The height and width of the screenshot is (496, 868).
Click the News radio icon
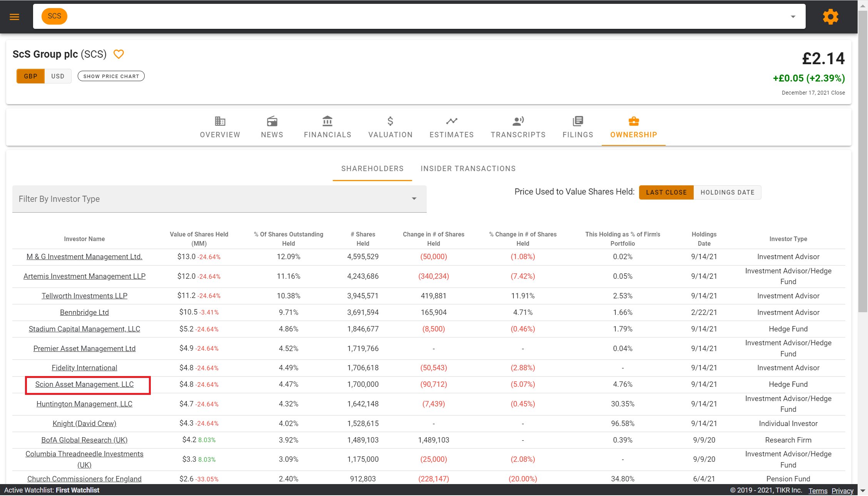coord(272,122)
